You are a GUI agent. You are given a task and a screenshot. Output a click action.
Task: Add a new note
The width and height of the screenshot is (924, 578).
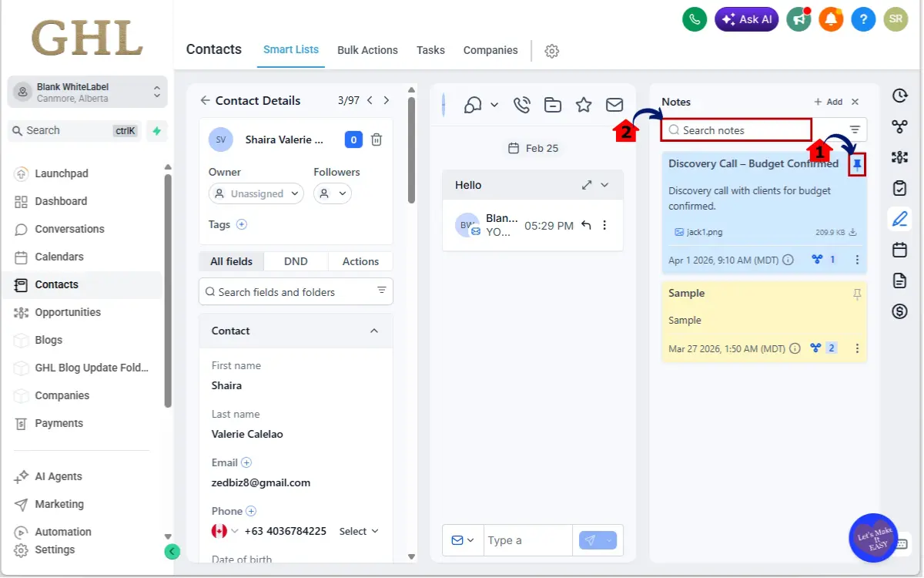tap(829, 102)
